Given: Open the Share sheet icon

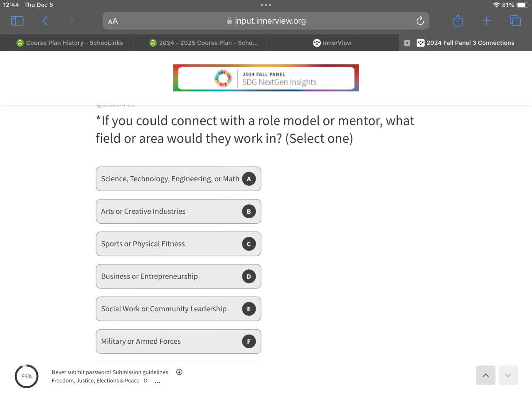Looking at the screenshot, I should point(458,20).
